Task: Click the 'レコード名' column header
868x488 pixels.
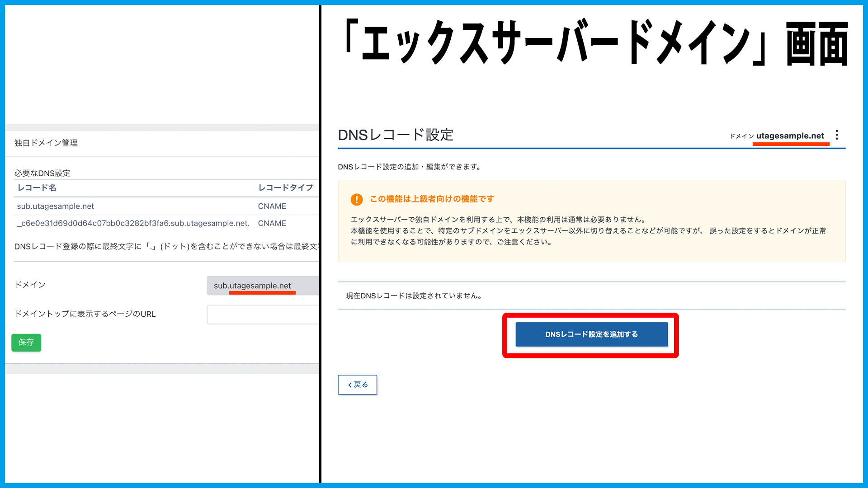Action: tap(37, 188)
